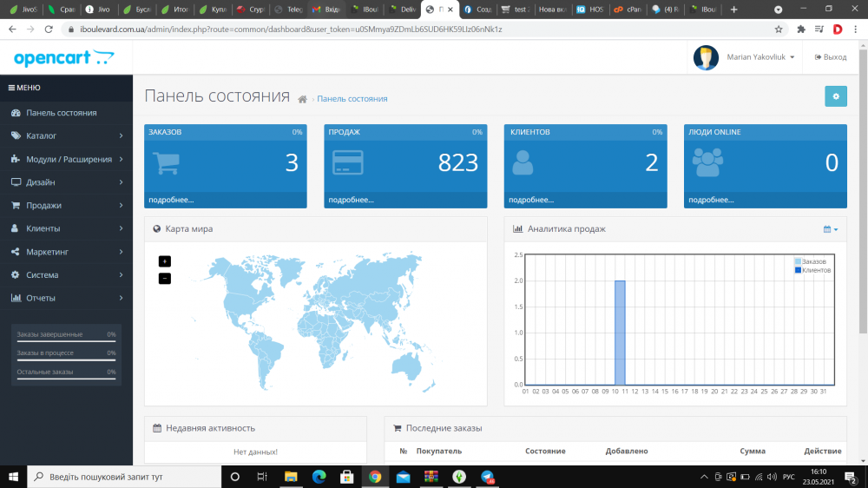Open File Explorer in taskbar
Viewport: 868px width, 488px height.
(x=291, y=477)
